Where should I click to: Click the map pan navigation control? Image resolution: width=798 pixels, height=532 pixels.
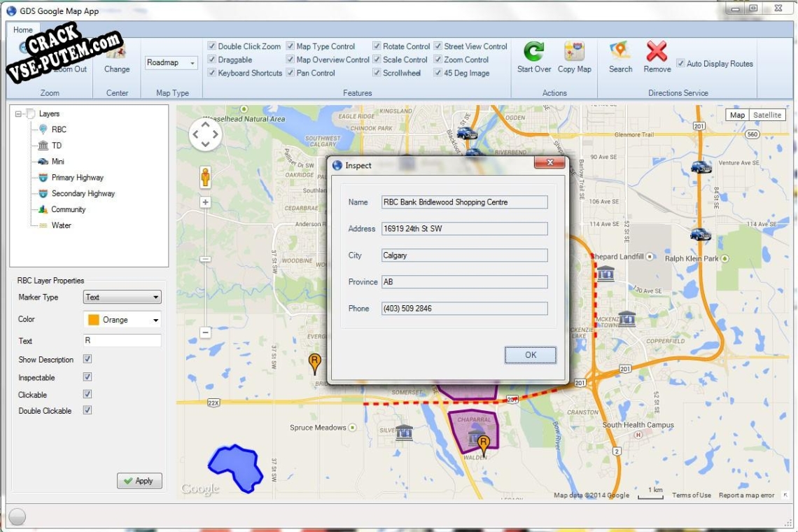click(x=205, y=134)
